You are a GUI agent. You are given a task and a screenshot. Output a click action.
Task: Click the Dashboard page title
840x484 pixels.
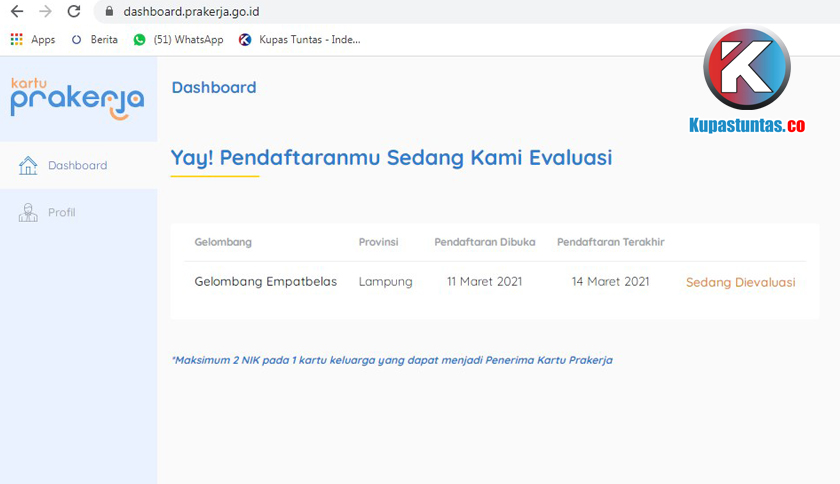(x=214, y=87)
